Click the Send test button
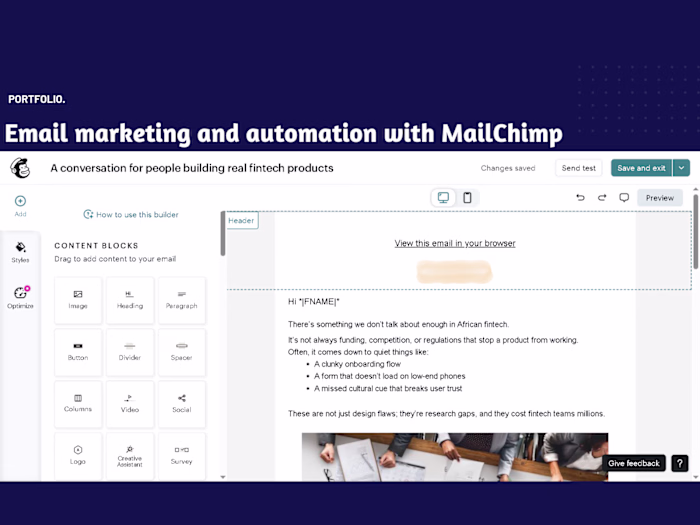The height and width of the screenshot is (525, 700). [579, 168]
